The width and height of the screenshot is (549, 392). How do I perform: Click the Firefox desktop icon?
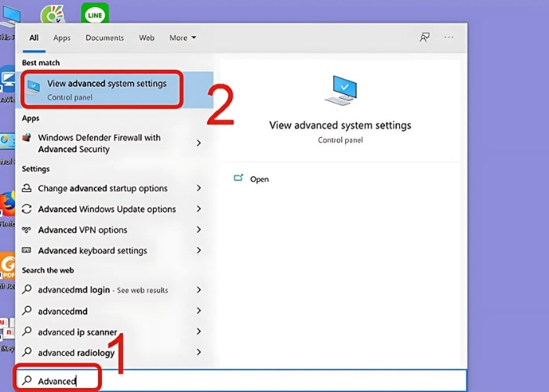coord(8,204)
